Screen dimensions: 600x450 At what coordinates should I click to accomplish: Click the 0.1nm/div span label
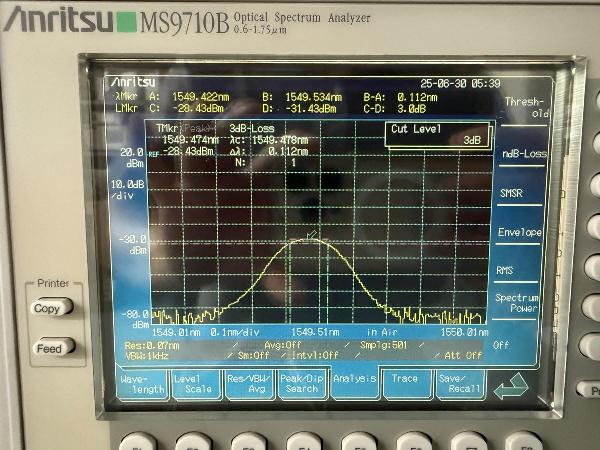click(235, 332)
